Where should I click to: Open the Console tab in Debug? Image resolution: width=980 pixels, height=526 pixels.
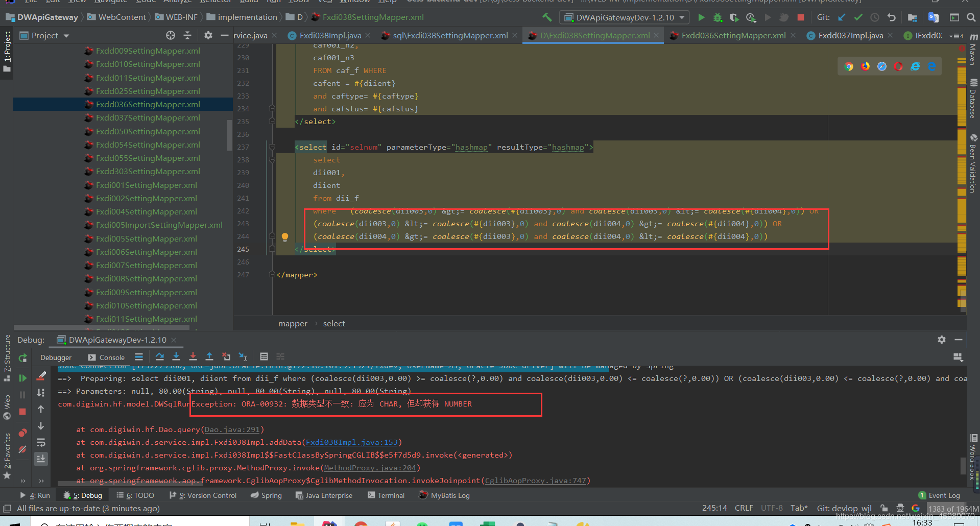pyautogui.click(x=106, y=357)
